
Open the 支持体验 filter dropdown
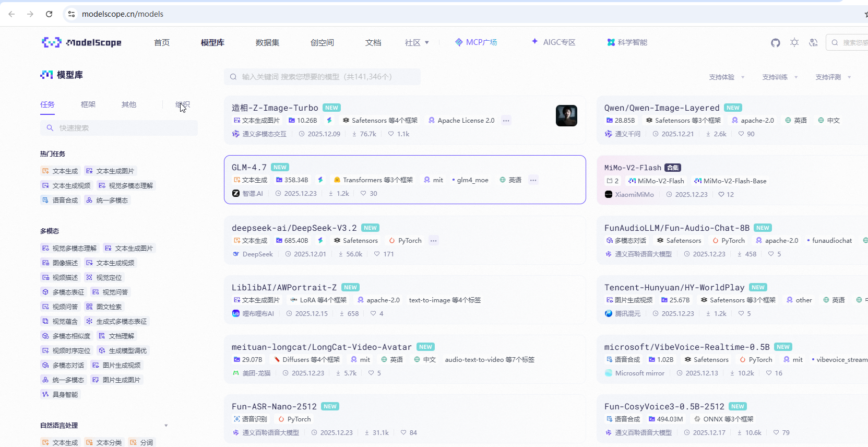tap(727, 77)
